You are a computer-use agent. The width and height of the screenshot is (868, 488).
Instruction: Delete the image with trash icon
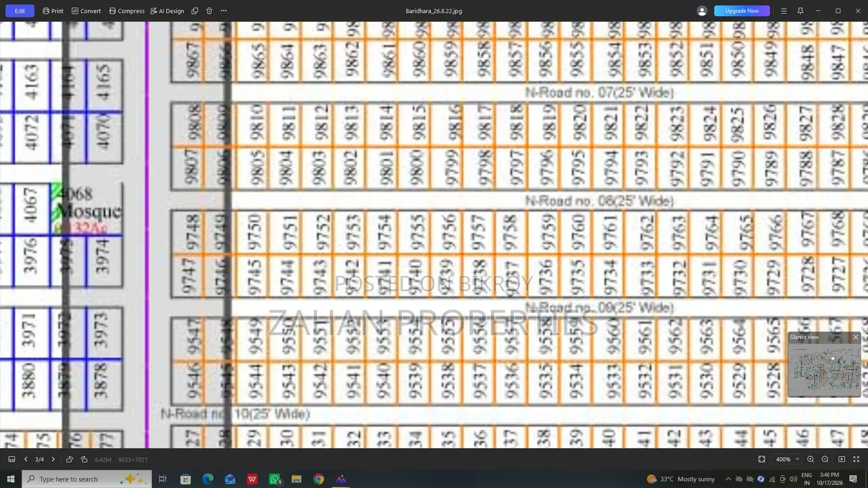coord(209,11)
